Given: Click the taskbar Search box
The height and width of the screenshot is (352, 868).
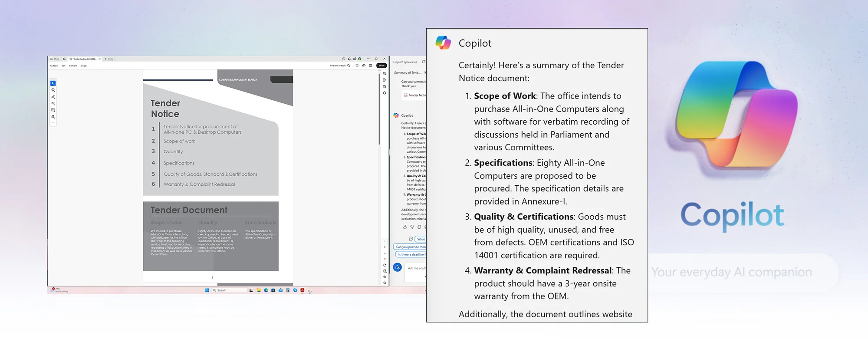Looking at the screenshot, I should point(229,290).
